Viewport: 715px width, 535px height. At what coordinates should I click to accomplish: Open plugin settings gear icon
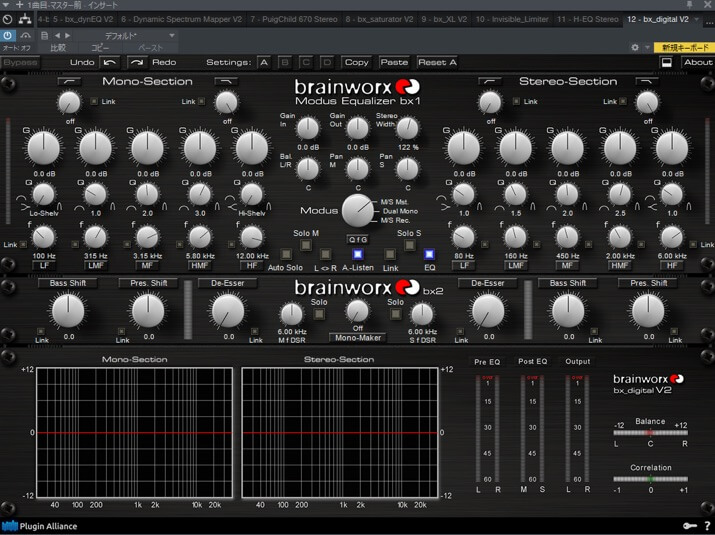click(635, 47)
